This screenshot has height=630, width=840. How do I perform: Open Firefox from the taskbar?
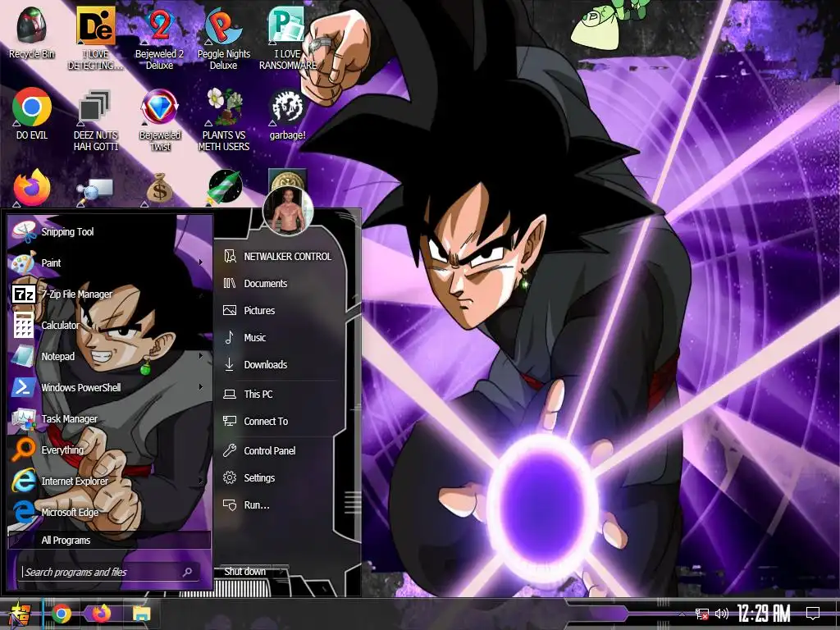point(101,614)
